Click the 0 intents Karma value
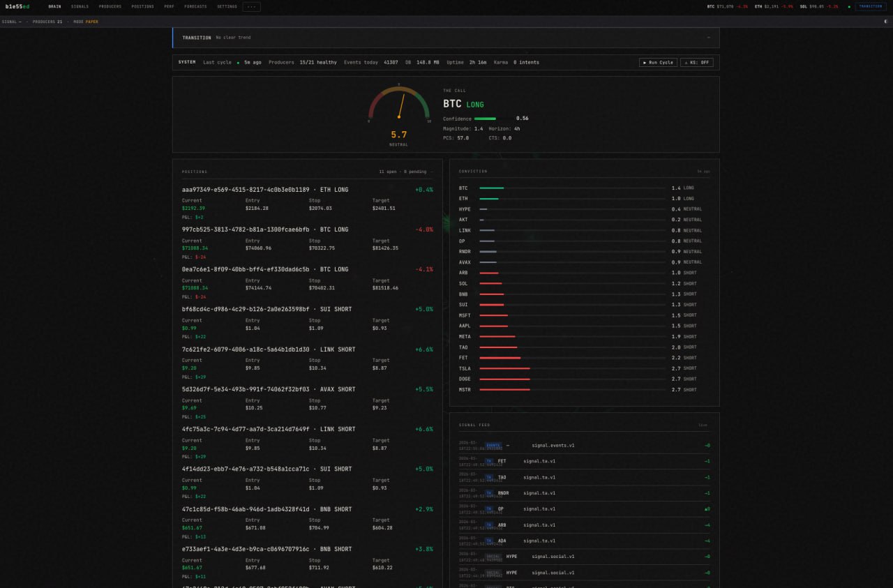 (526, 62)
